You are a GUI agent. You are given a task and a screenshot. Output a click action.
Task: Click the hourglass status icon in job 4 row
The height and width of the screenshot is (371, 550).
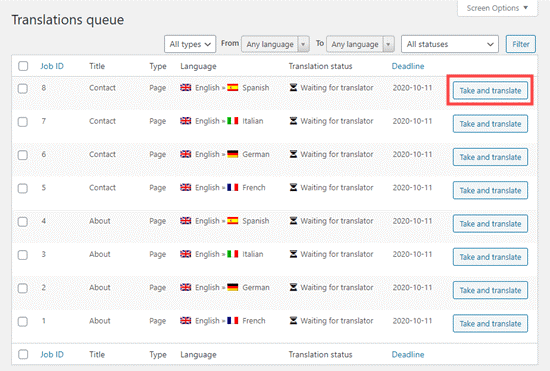(x=293, y=221)
